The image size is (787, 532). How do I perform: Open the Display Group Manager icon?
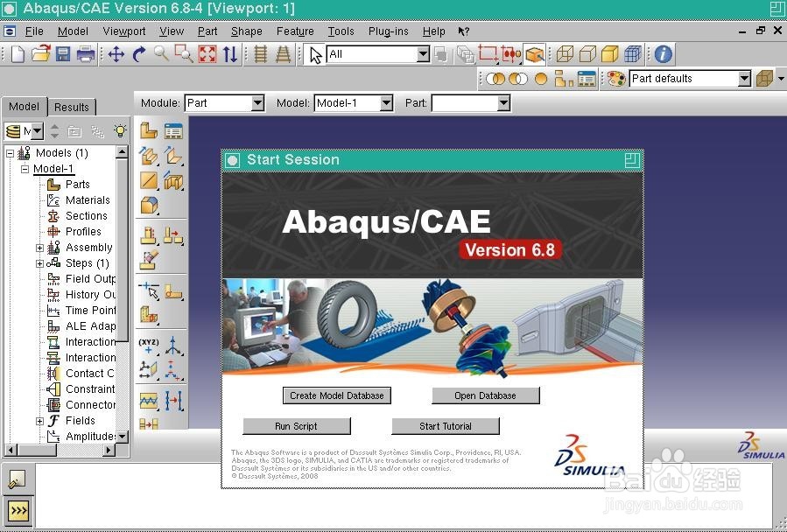(x=587, y=79)
